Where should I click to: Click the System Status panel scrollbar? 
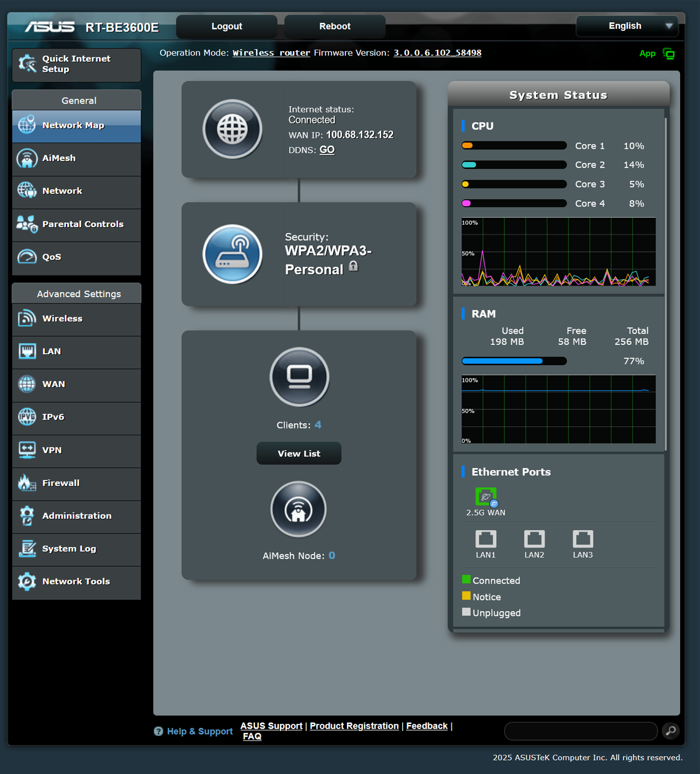(x=666, y=283)
